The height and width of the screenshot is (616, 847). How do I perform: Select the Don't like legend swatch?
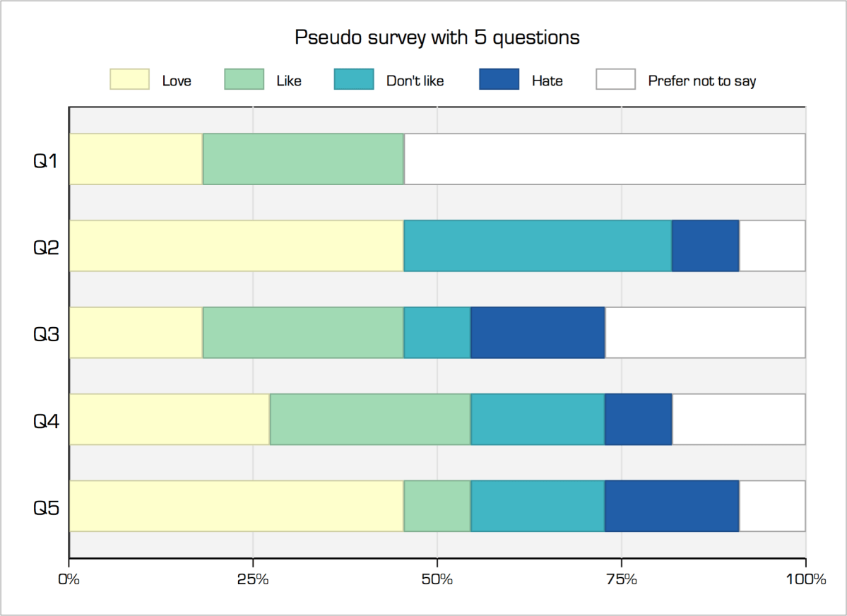354,80
